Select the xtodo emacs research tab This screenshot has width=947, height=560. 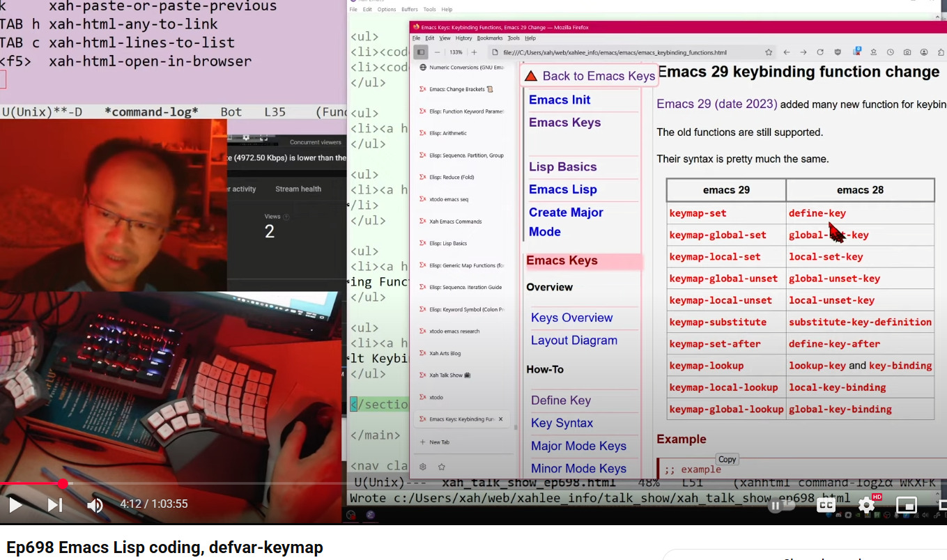[x=462, y=331]
